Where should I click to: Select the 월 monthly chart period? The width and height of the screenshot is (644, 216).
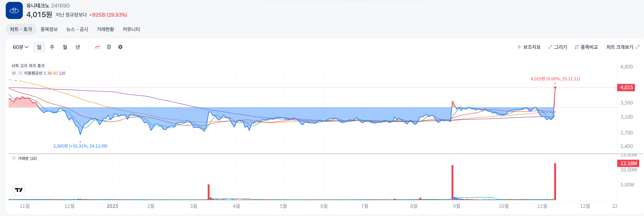click(x=65, y=47)
